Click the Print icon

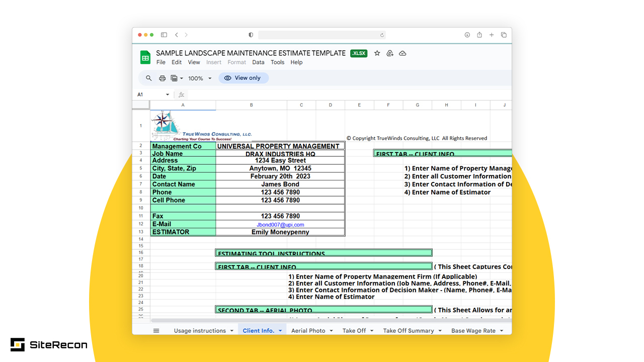(162, 78)
